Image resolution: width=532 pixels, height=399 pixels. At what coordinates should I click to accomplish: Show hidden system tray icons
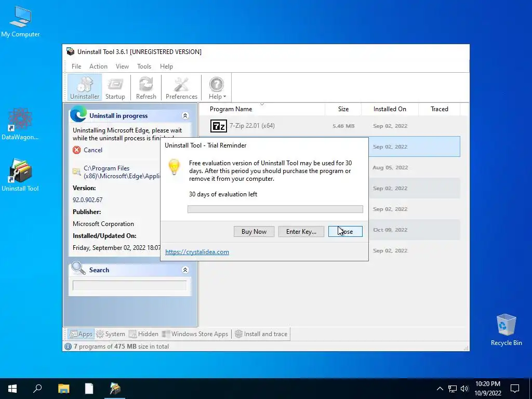coord(440,389)
